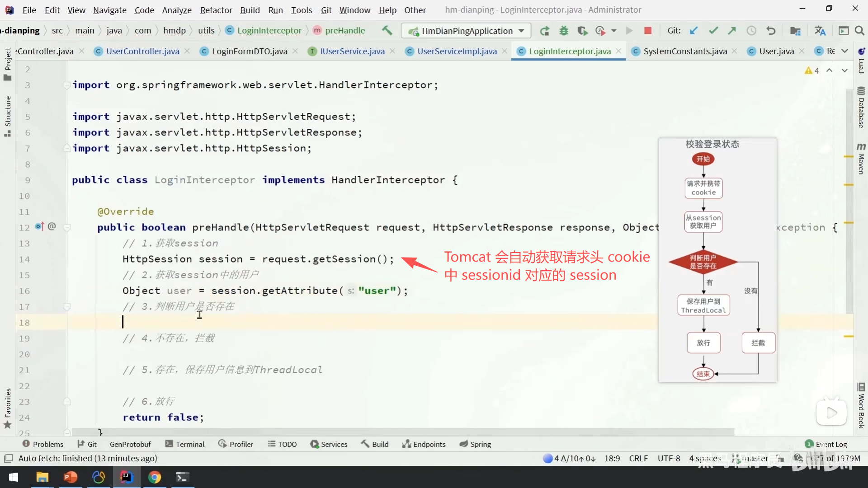Click the Git push arrow icon
This screenshot has height=488, width=868.
click(x=732, y=31)
